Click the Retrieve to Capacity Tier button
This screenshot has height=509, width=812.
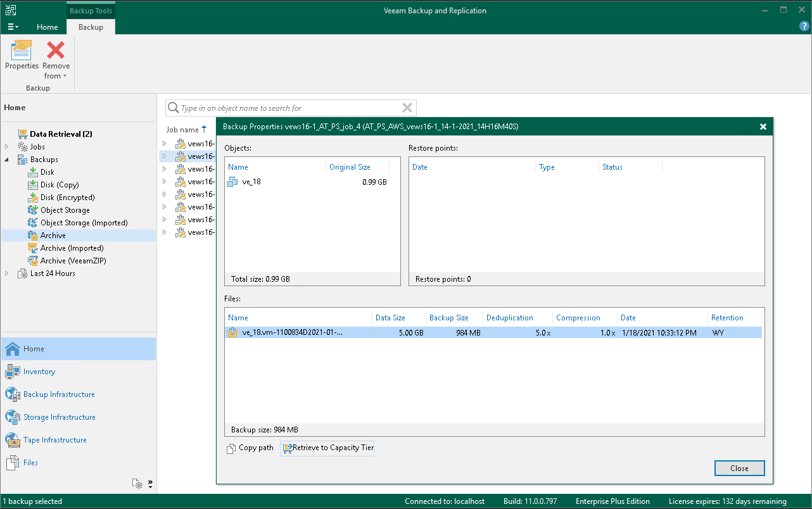point(327,448)
